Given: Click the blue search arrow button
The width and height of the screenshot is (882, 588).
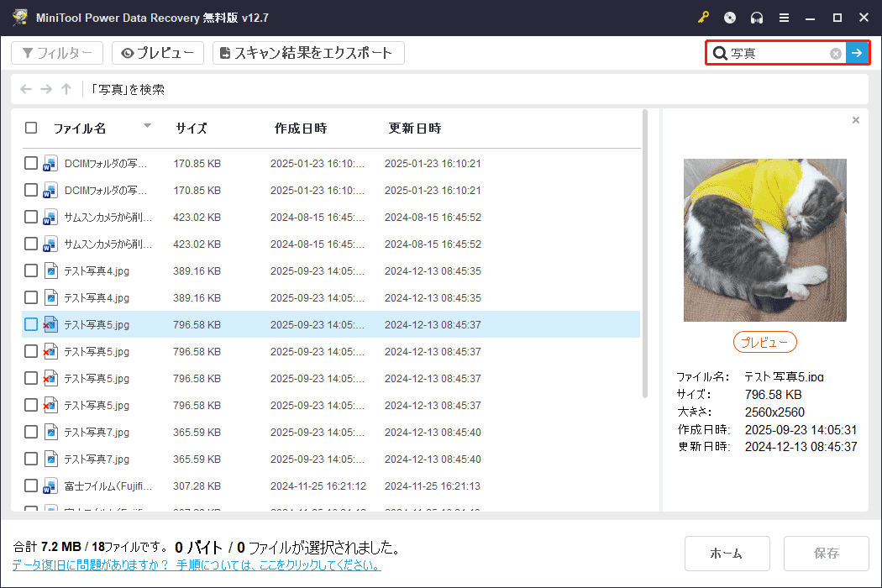Looking at the screenshot, I should (857, 53).
